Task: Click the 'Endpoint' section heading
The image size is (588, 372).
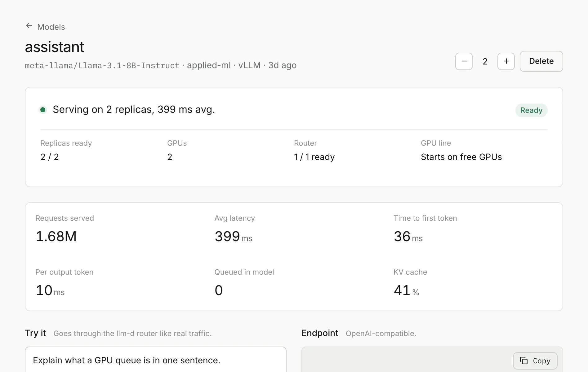Action: click(320, 333)
